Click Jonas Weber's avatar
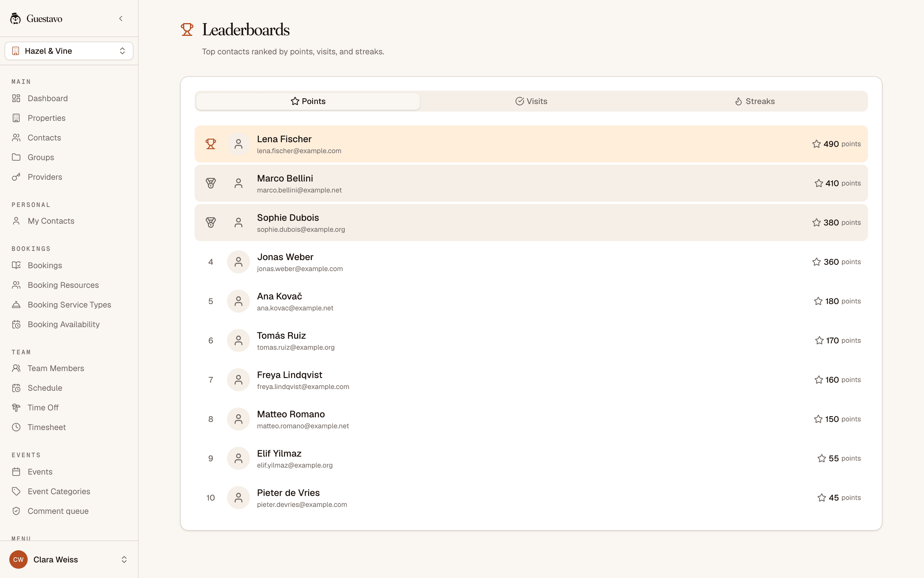Image resolution: width=924 pixels, height=578 pixels. pos(238,262)
